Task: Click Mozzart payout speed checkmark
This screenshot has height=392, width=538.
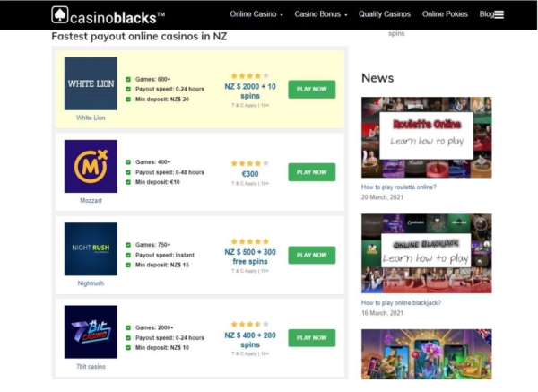Action: [128, 172]
